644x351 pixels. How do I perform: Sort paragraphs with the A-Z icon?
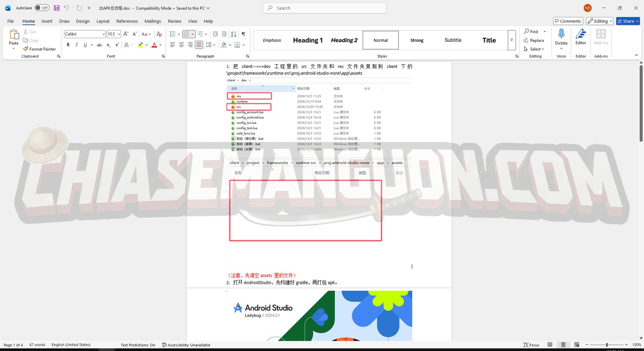point(233,34)
